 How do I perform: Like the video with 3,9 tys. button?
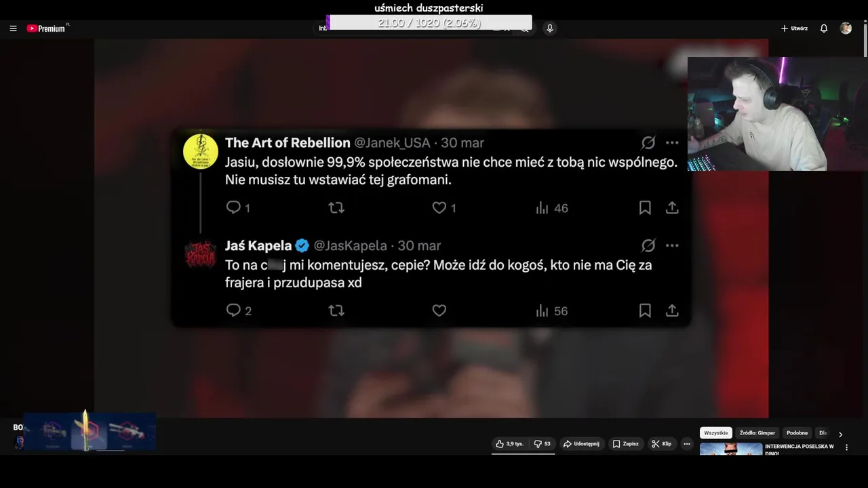[x=509, y=444]
